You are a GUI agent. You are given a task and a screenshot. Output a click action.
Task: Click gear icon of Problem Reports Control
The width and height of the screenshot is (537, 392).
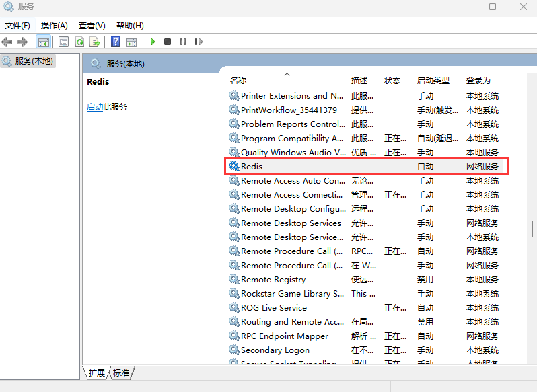pos(234,124)
